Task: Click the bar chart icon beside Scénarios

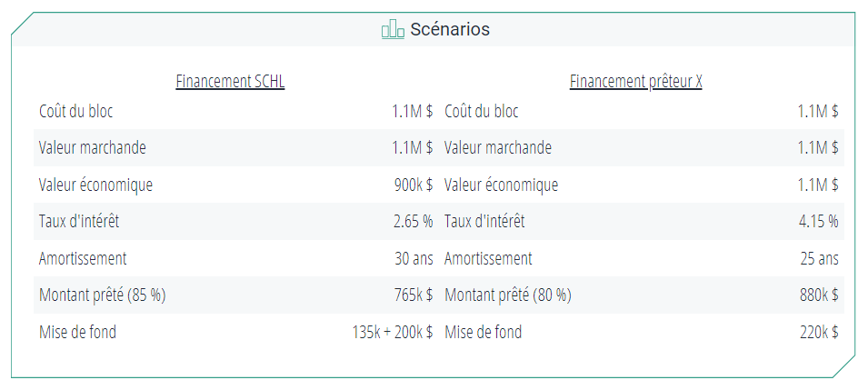Action: coord(393,30)
